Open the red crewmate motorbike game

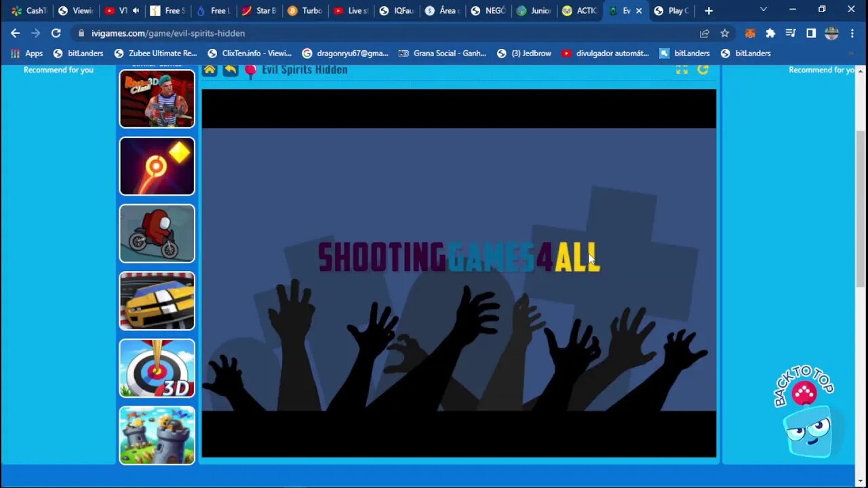click(157, 233)
